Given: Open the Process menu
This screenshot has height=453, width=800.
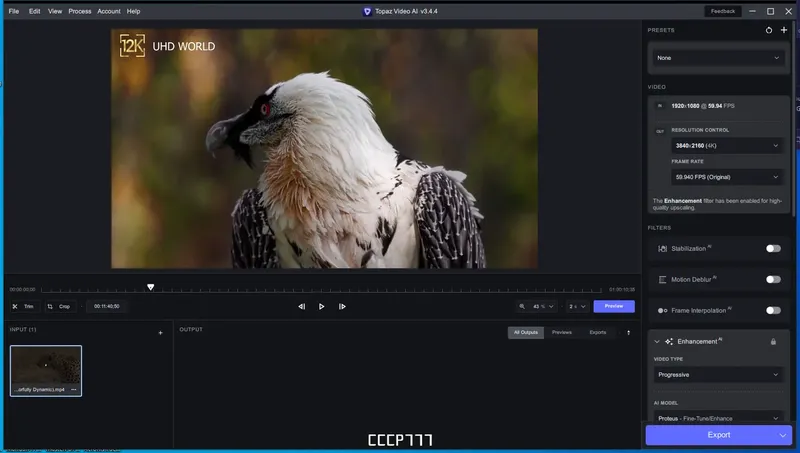Looking at the screenshot, I should pyautogui.click(x=80, y=11).
